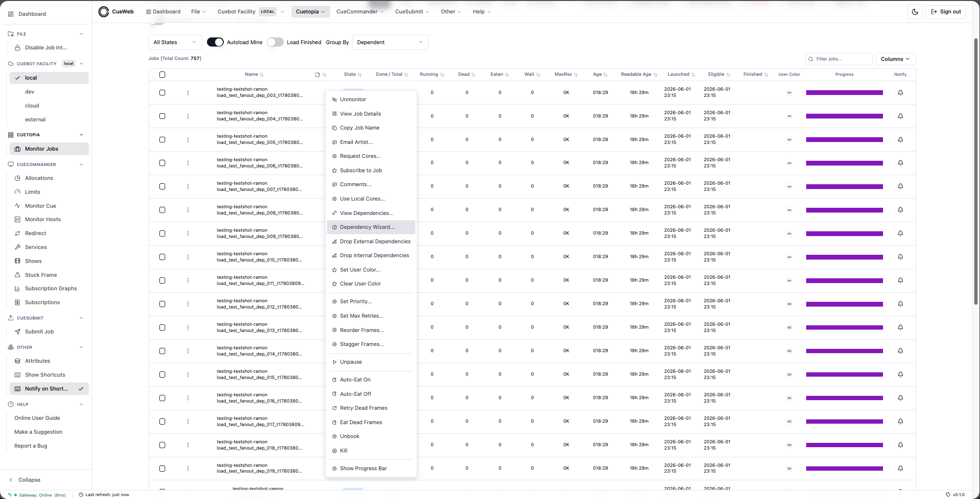The width and height of the screenshot is (980, 499).
Task: Open Monitor Cue from sidebar
Action: coord(40,206)
